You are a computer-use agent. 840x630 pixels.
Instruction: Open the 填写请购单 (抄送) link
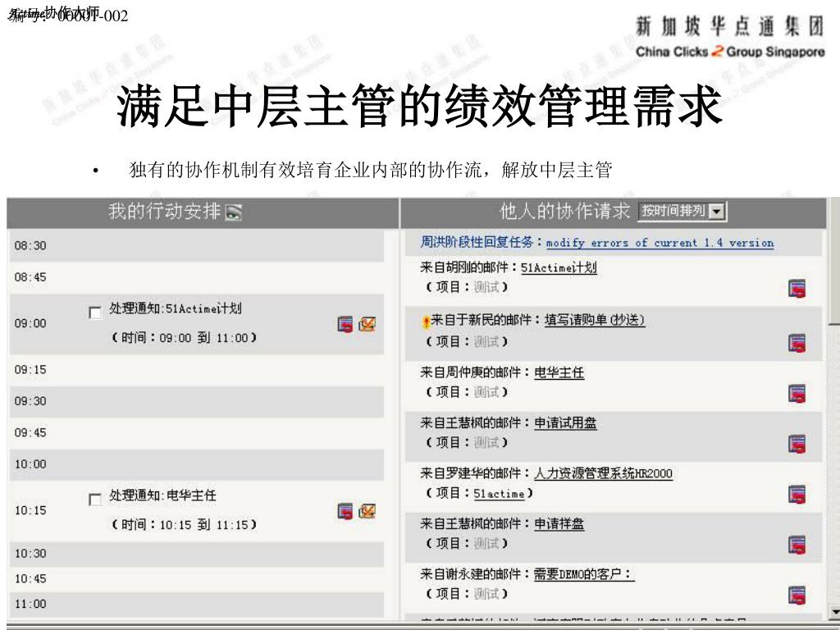pos(595,320)
